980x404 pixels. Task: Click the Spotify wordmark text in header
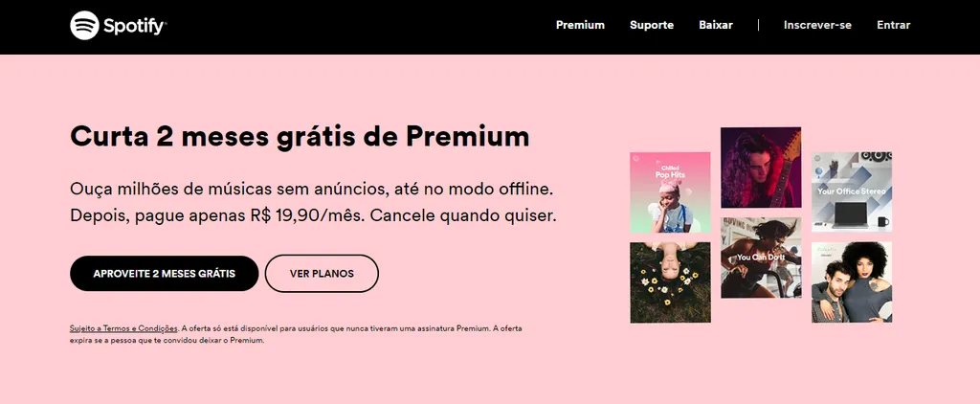click(x=135, y=26)
